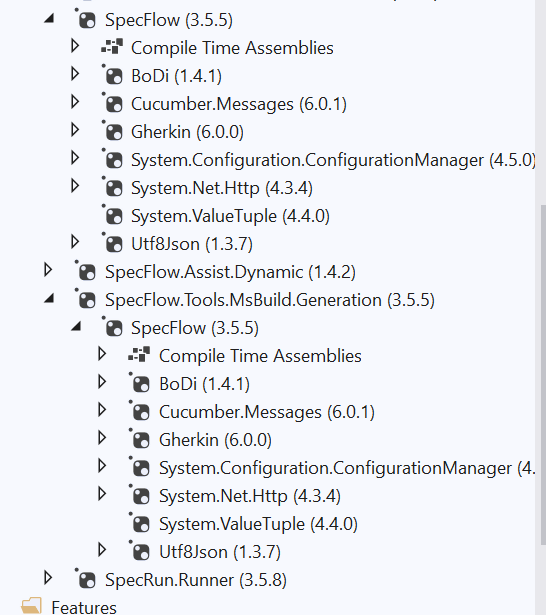Select 'System.Configuration.ConfigurationManager (4.5.0)' label
Image resolution: width=546 pixels, height=615 pixels.
point(333,160)
